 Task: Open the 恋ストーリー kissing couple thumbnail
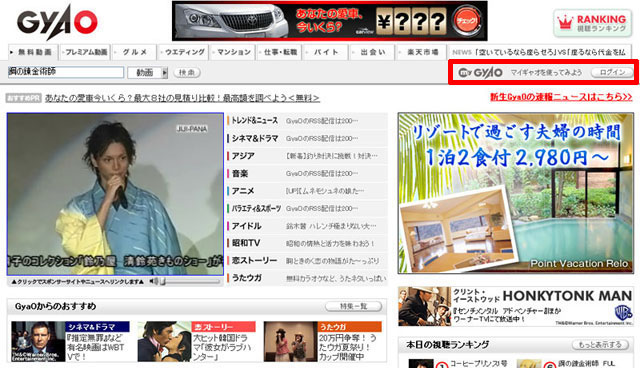click(x=164, y=341)
